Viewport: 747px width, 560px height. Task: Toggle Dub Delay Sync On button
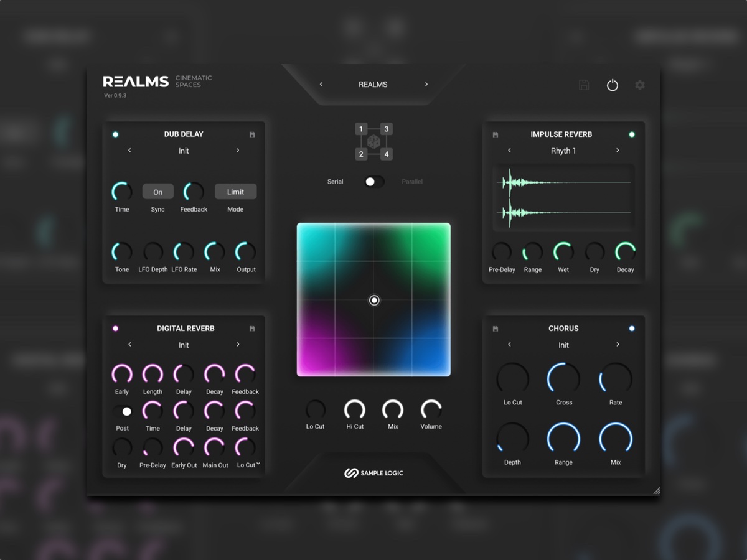click(x=158, y=192)
